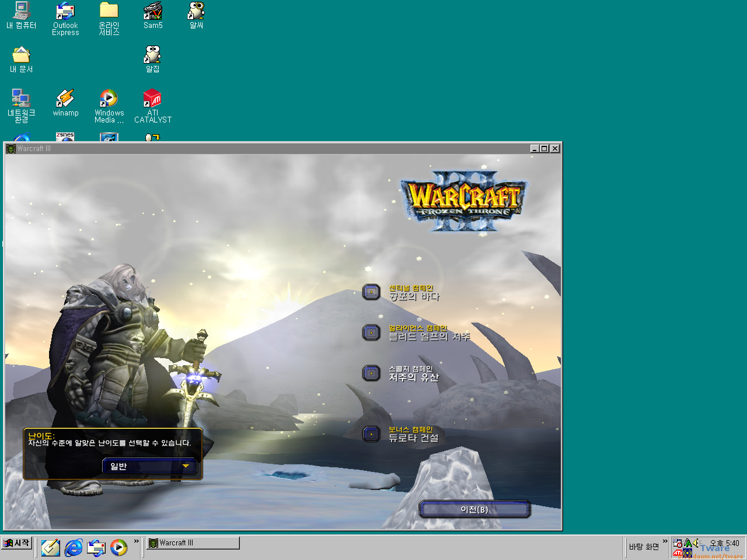The width and height of the screenshot is (747, 560).
Task: Click the 시작 Start button
Action: click(16, 543)
